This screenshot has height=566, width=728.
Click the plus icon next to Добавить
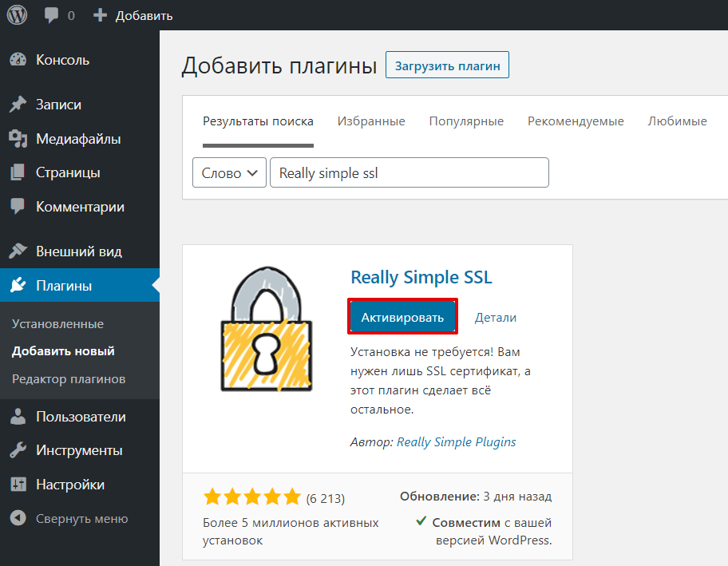coord(100,15)
